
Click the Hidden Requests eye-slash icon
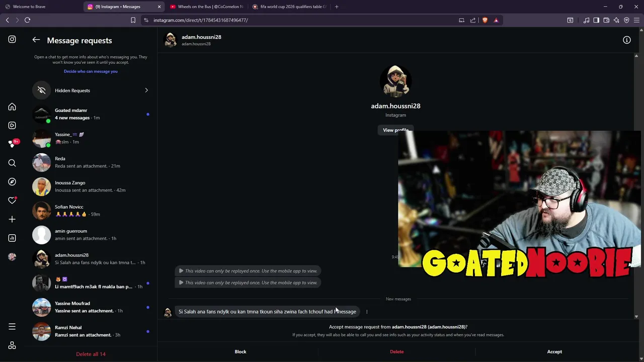[42, 90]
